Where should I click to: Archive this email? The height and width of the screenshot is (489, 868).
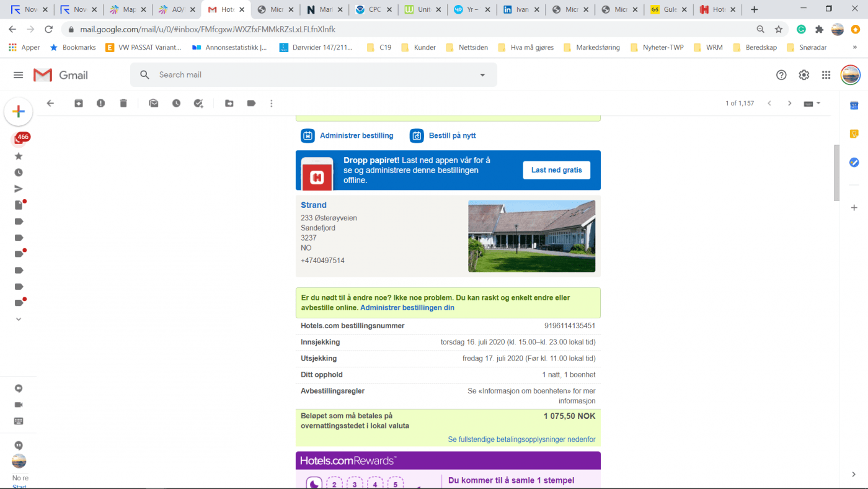click(79, 104)
